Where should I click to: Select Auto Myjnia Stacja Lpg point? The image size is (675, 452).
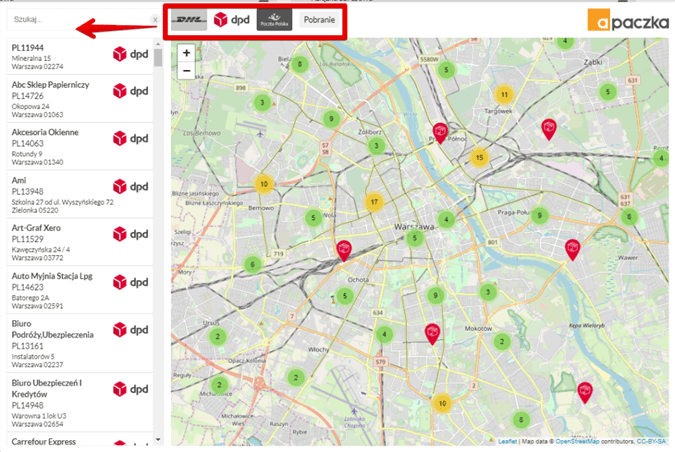80,290
